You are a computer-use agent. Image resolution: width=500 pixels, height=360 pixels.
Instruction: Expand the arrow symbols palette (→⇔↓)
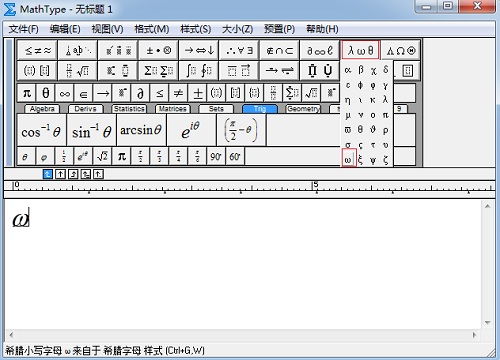click(x=199, y=50)
